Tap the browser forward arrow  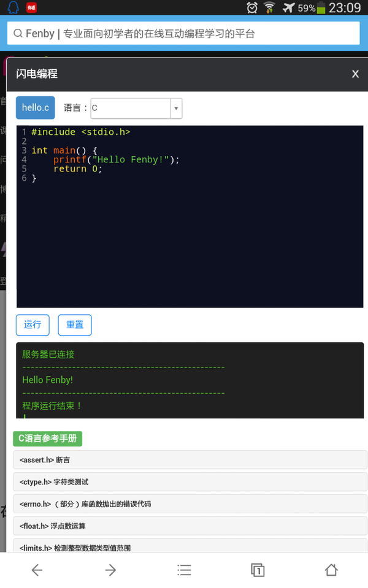[110, 570]
